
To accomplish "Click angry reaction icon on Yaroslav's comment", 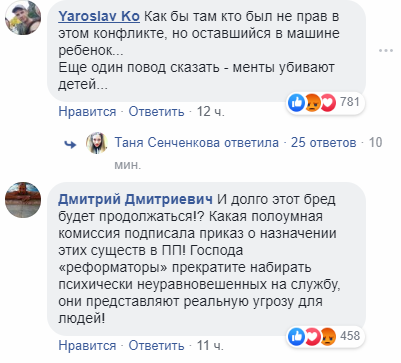I will coord(312,102).
